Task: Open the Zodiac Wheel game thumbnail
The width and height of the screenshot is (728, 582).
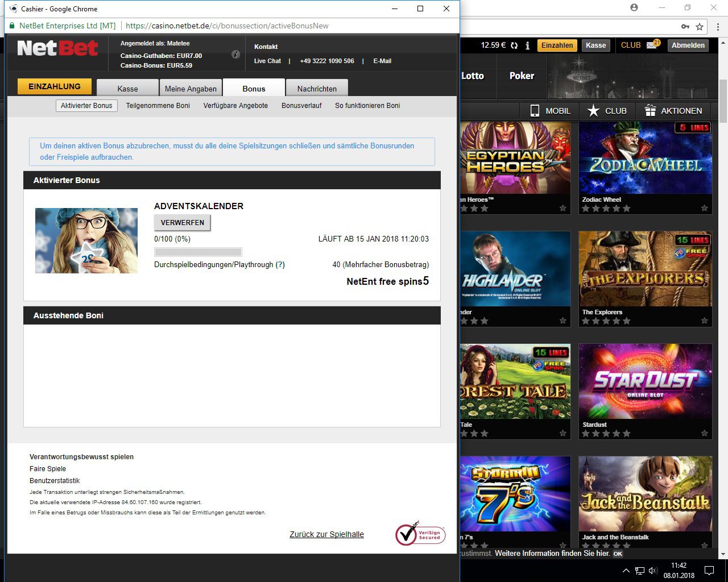Action: pos(646,159)
